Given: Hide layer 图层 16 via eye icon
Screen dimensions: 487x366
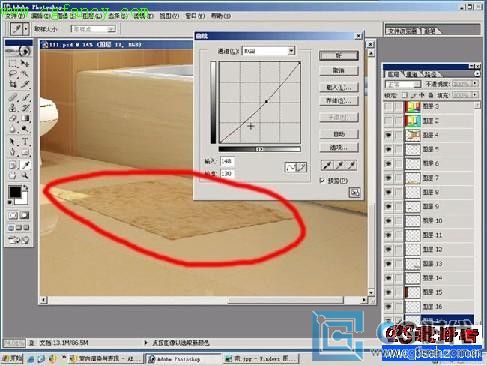Looking at the screenshot, I should point(388,307).
